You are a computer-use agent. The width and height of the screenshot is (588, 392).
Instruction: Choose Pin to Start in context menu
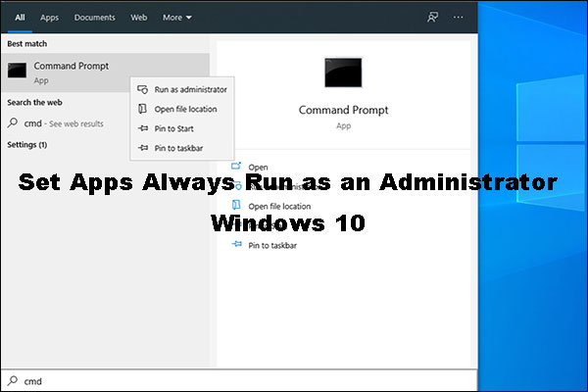click(x=182, y=128)
